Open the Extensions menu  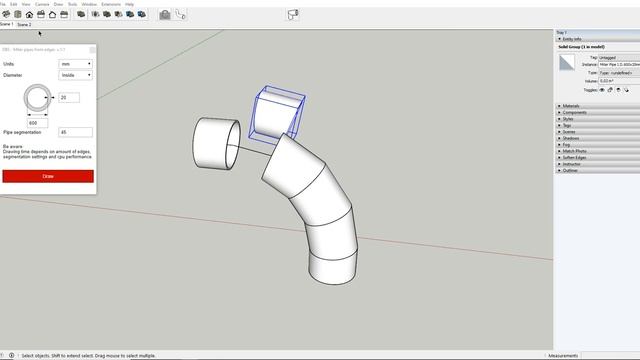coord(111,4)
